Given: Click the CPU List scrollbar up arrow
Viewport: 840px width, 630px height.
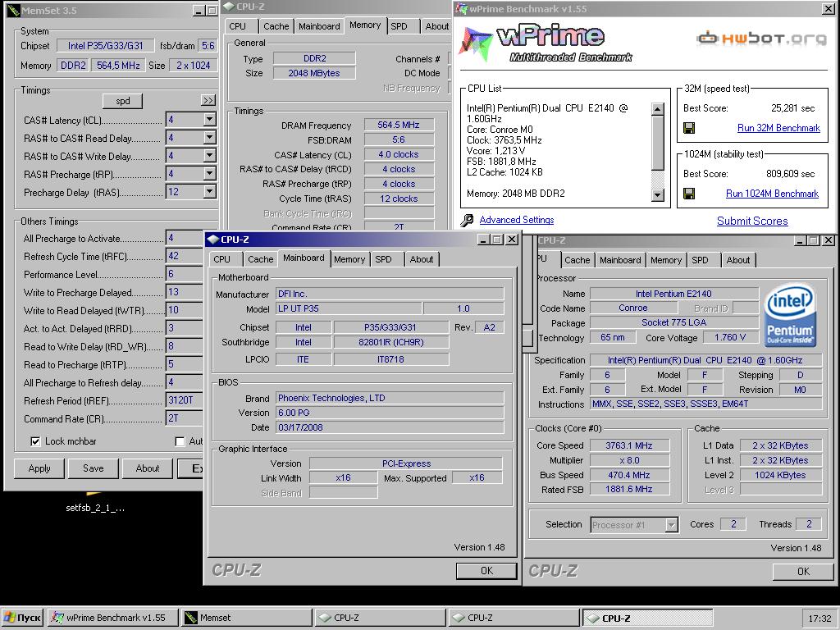Looking at the screenshot, I should 657,109.
